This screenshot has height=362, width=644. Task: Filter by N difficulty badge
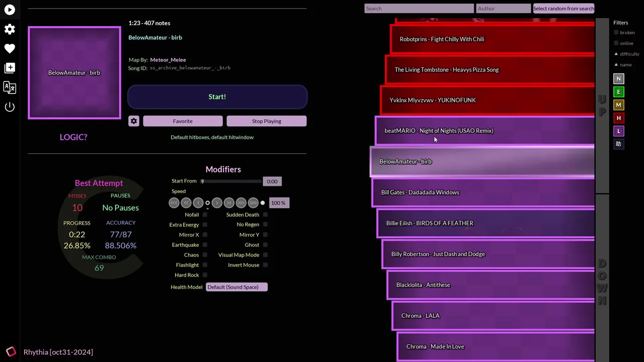[x=619, y=79]
